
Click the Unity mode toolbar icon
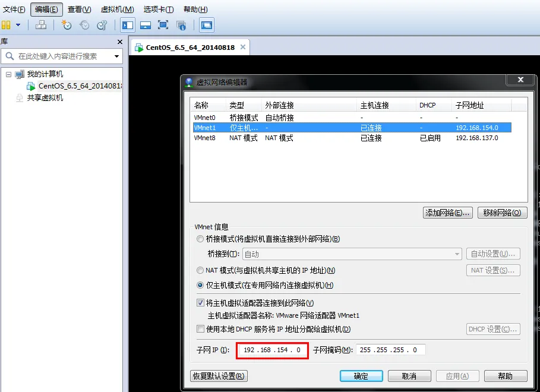(181, 25)
